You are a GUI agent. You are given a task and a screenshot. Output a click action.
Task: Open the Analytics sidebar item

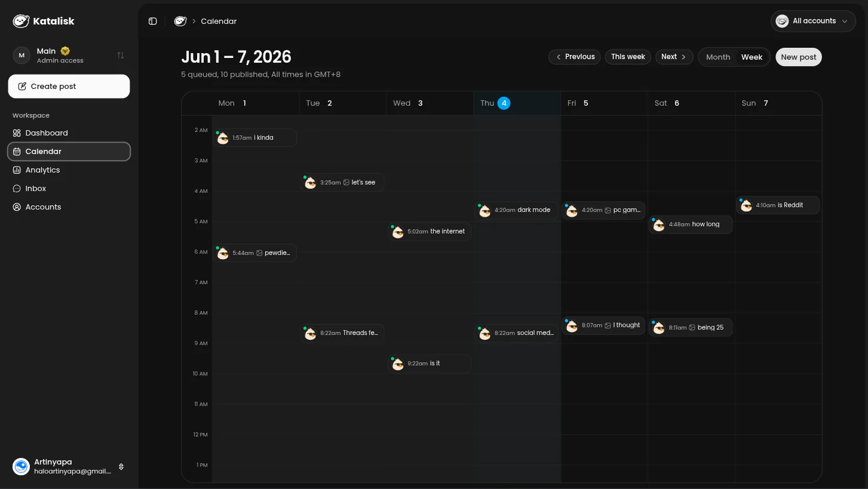click(69, 170)
